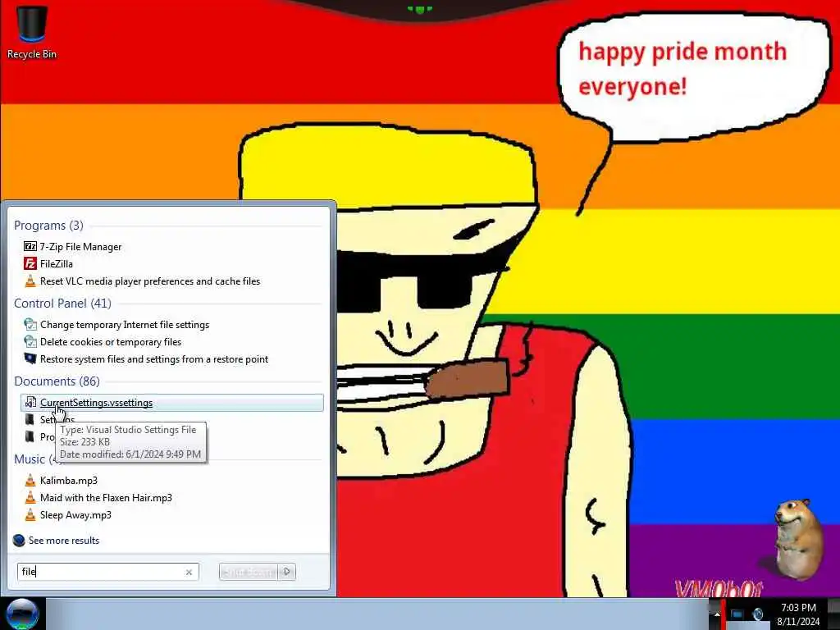Click the Shut down button
This screenshot has height=630, width=840.
point(249,572)
